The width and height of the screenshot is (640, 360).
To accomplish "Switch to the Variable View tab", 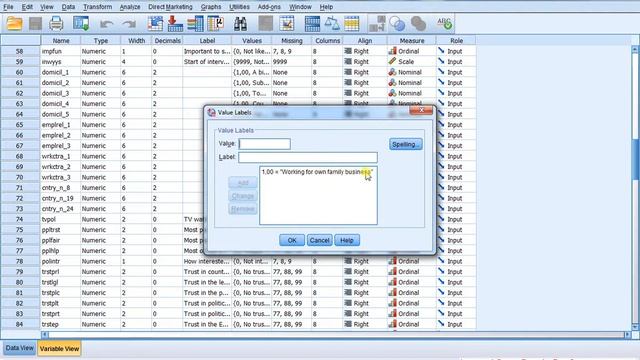I will click(x=59, y=349).
